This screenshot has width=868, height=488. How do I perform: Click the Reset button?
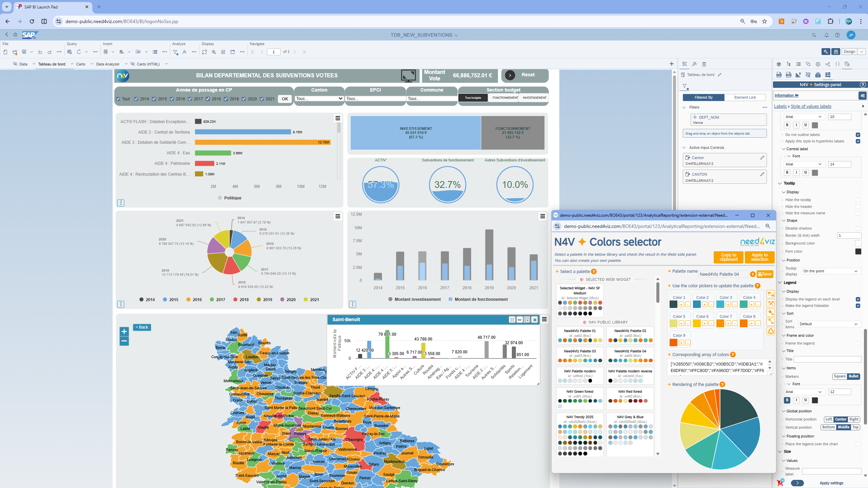pyautogui.click(x=524, y=75)
